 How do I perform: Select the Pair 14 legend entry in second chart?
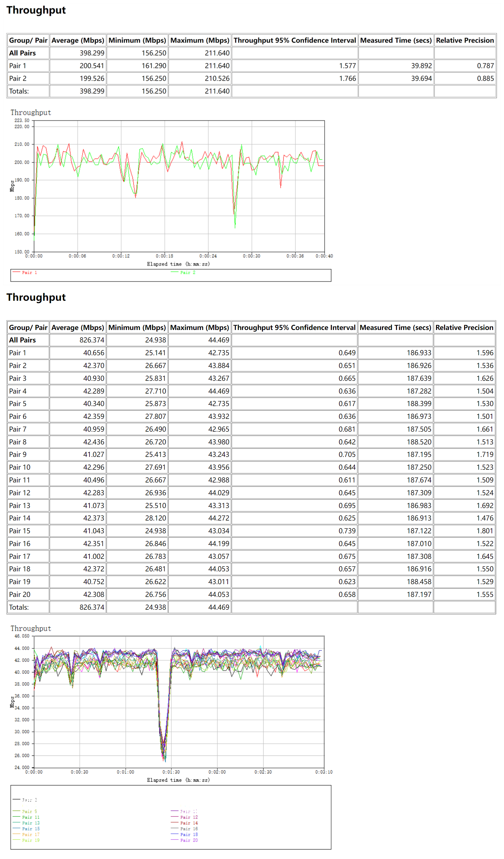[184, 823]
